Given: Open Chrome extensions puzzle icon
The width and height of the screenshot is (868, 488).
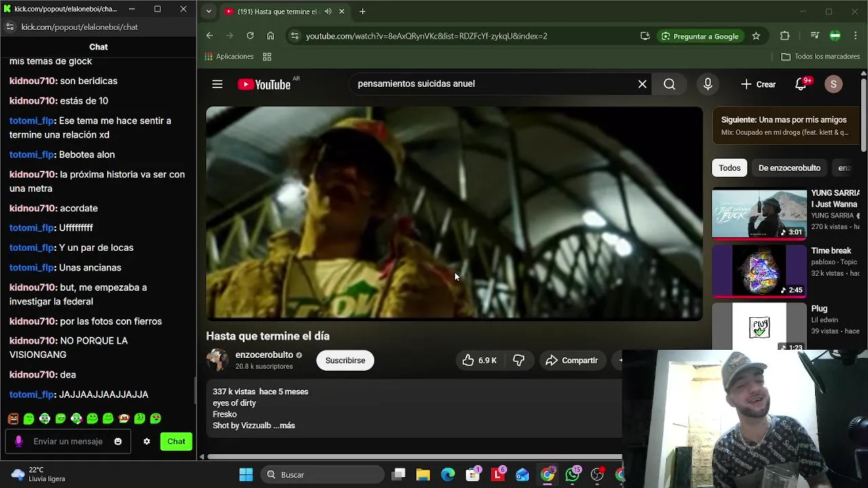Looking at the screenshot, I should (x=785, y=36).
